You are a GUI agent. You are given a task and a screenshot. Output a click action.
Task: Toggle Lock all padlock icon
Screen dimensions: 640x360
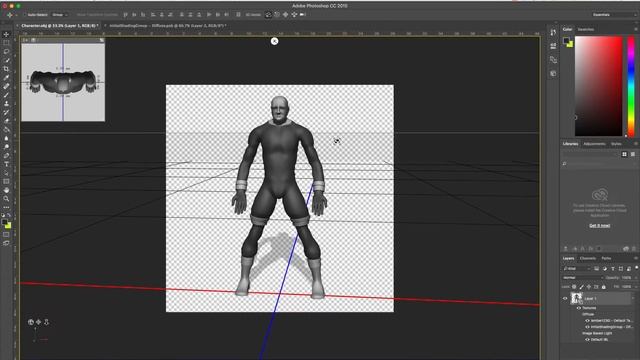[603, 287]
